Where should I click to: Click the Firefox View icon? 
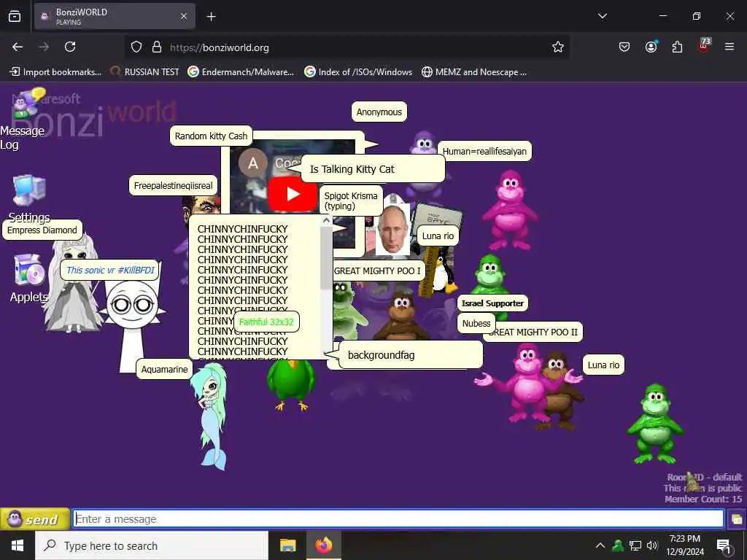[x=15, y=17]
